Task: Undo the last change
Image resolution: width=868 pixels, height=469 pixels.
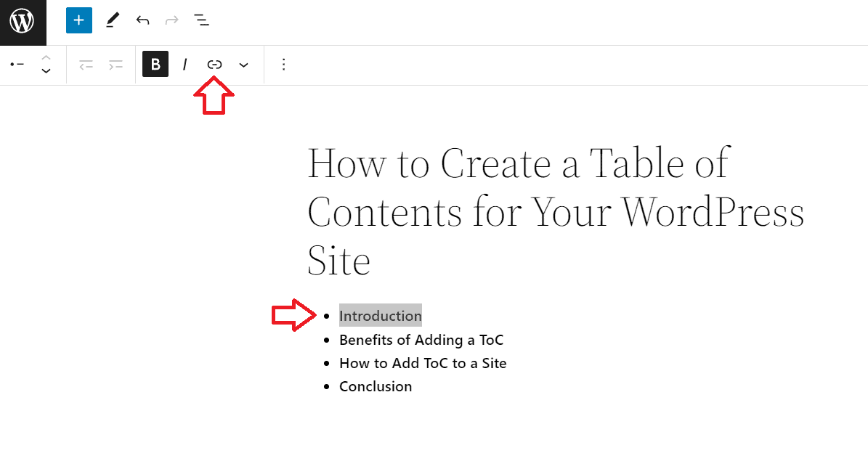Action: point(143,20)
